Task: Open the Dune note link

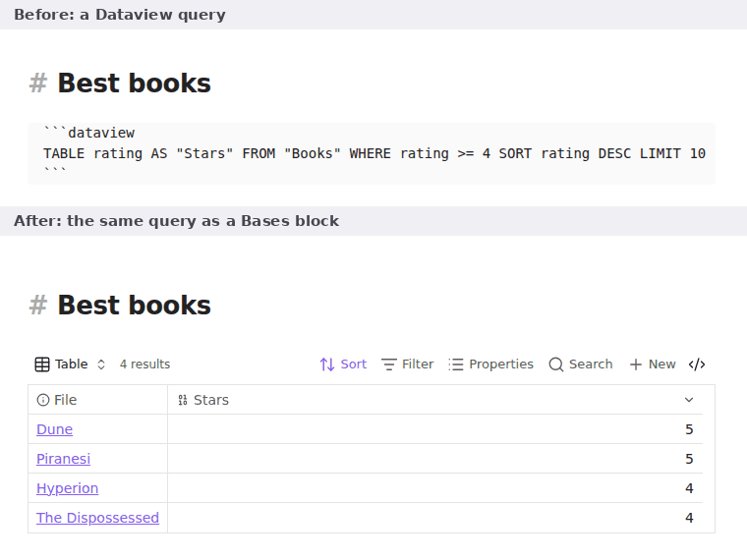Action: [54, 429]
